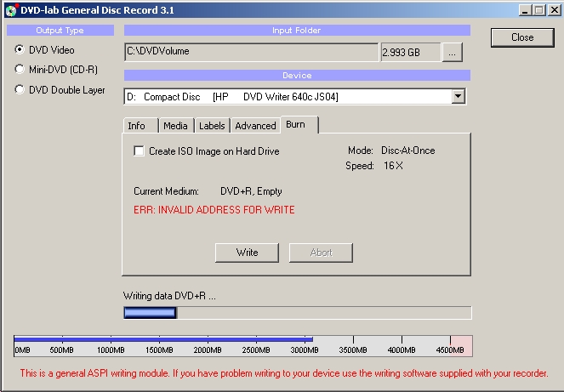Screen dimensions: 564x392
Task: Close window using title bar X
Action: pos(555,10)
